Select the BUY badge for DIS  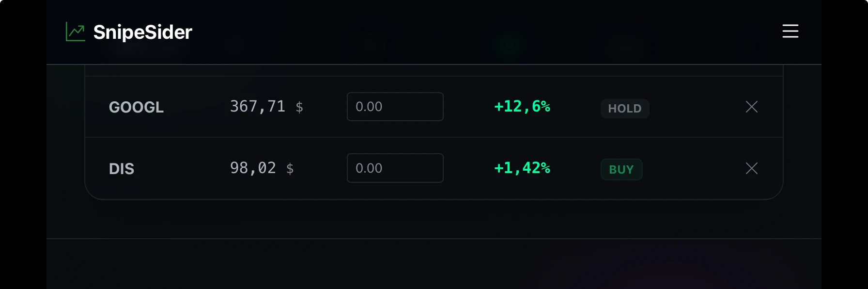click(x=621, y=170)
